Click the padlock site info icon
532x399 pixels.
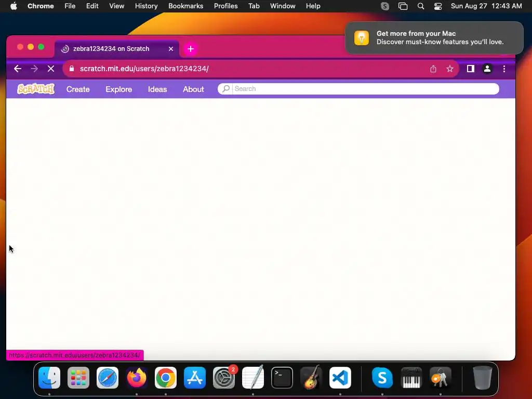[x=72, y=69]
